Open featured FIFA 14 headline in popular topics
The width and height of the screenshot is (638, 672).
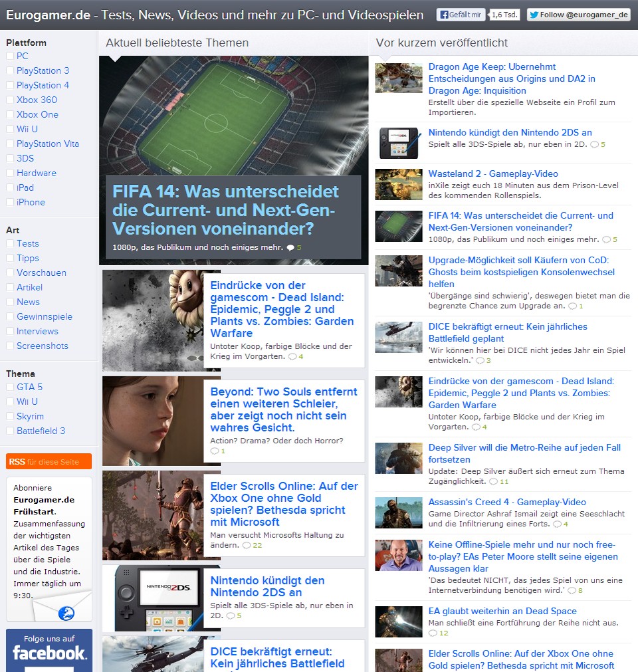pyautogui.click(x=225, y=210)
